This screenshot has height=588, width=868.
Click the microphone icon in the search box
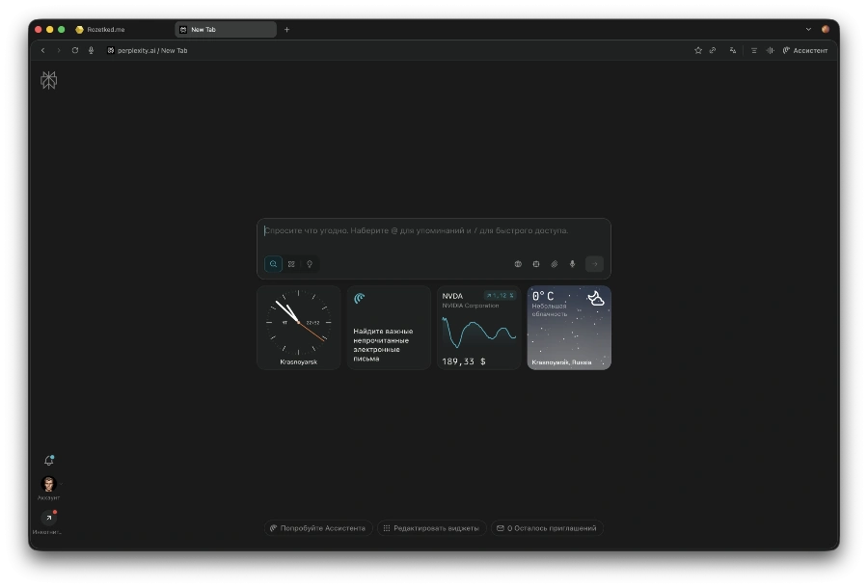[x=572, y=264]
